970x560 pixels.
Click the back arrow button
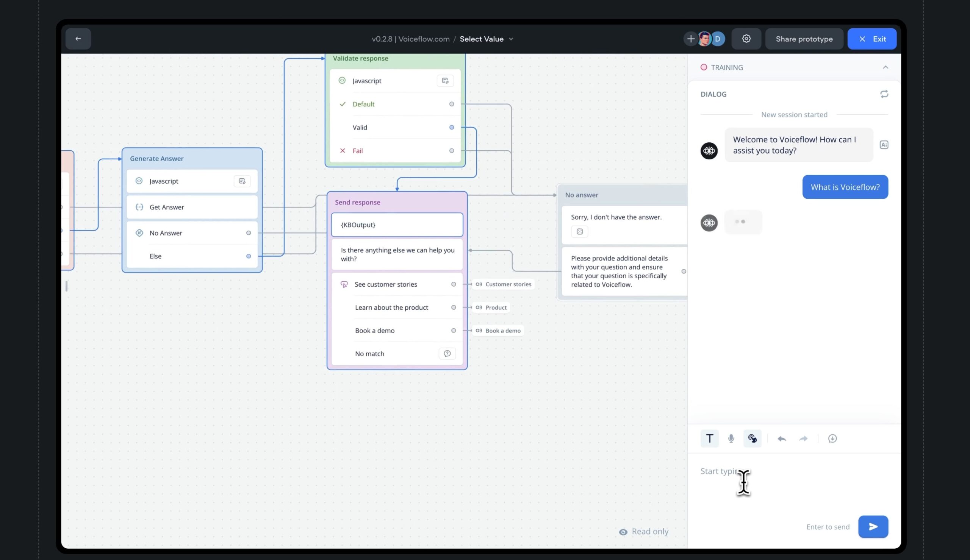click(78, 39)
